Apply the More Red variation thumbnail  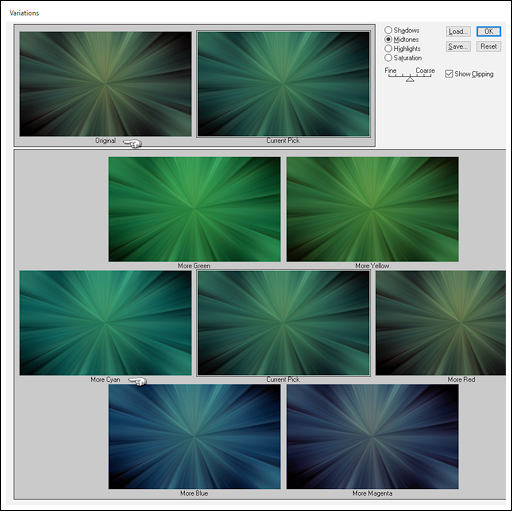[x=441, y=323]
